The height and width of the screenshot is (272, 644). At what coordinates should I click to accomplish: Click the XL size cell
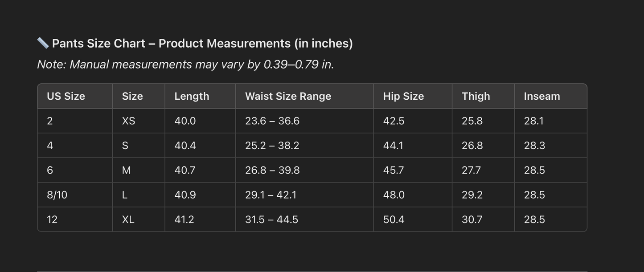coord(128,219)
